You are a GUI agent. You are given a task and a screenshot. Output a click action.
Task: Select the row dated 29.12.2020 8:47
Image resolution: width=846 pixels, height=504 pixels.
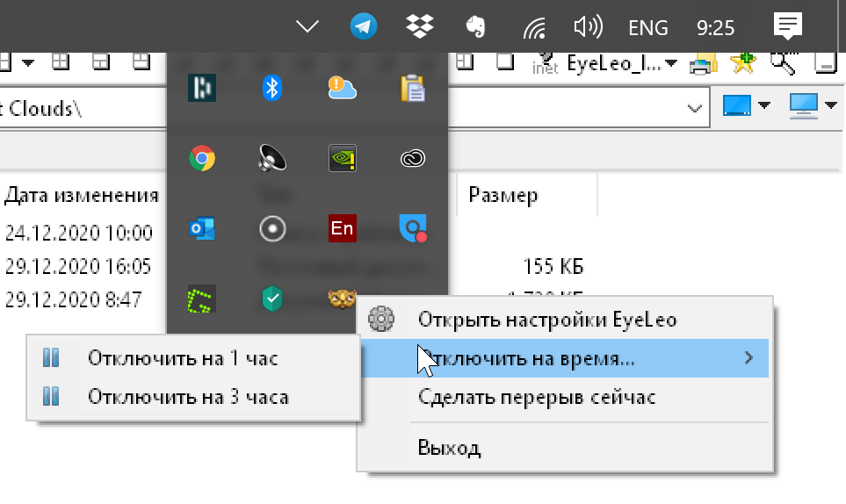[74, 299]
